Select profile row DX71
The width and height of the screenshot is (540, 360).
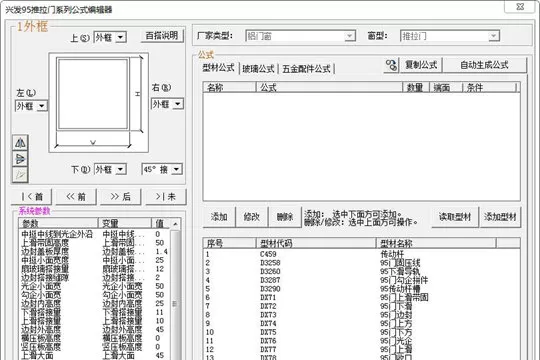[x=361, y=297]
